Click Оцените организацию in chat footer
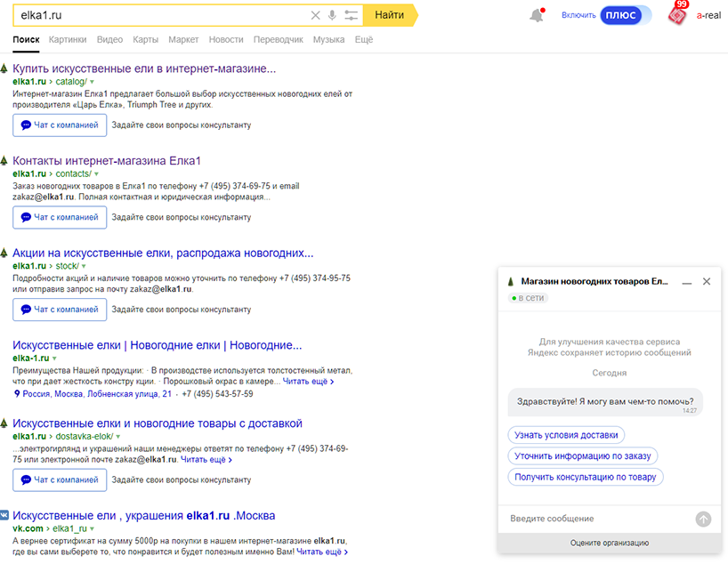This screenshot has height=564, width=728. tap(609, 543)
